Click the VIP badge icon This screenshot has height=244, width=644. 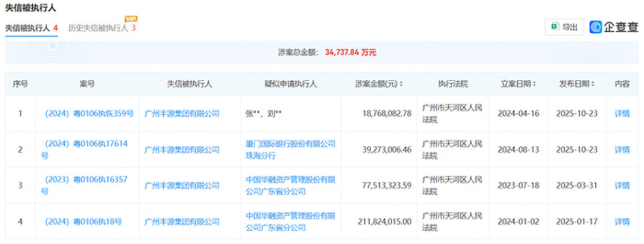coord(131,19)
